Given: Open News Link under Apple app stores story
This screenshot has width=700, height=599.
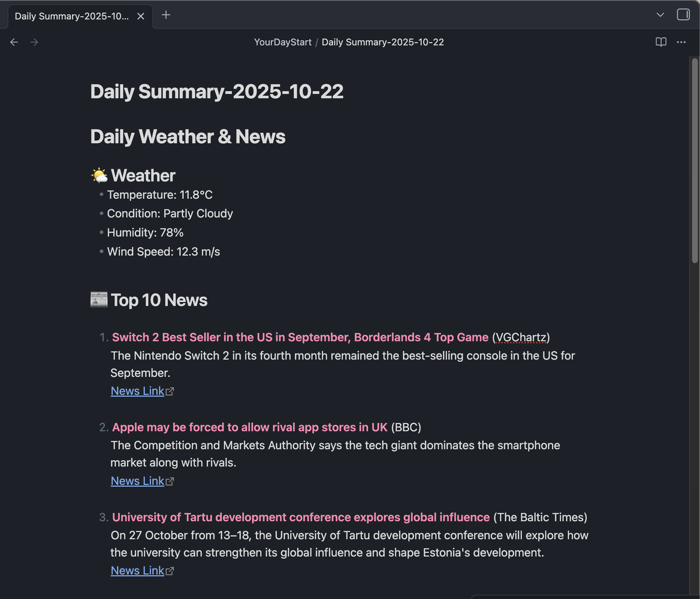Looking at the screenshot, I should pos(137,481).
